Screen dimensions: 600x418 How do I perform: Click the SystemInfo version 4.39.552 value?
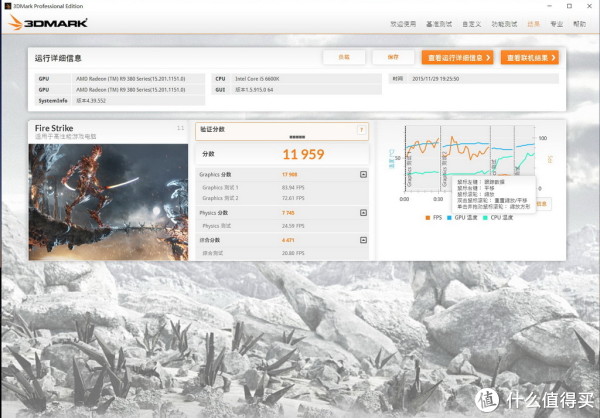91,101
